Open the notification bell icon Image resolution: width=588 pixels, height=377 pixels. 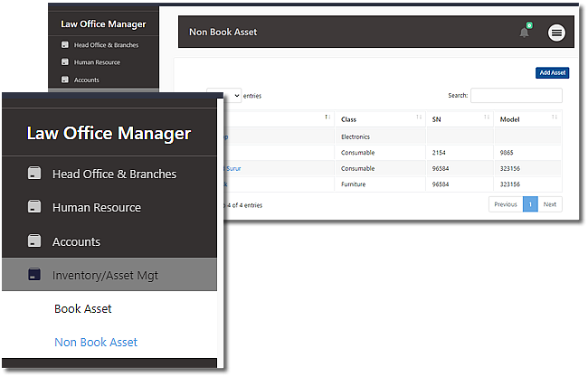524,33
